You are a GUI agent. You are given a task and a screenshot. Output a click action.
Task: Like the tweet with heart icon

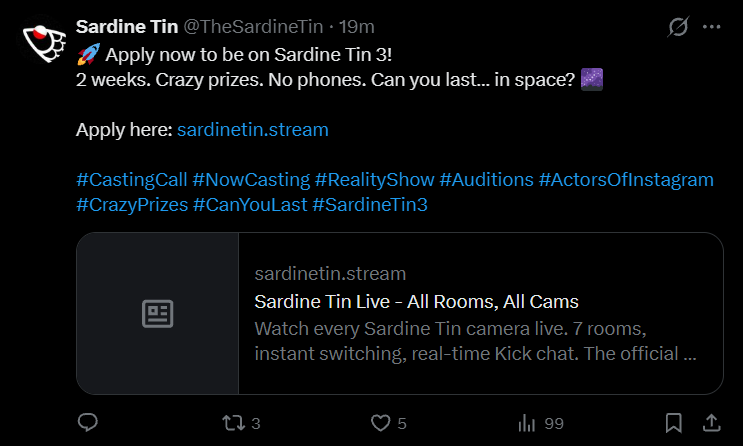point(381,423)
